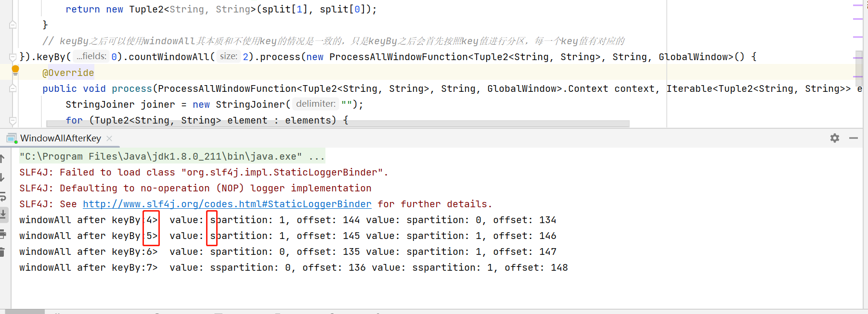Fold the block ending at closing brace

13,25
